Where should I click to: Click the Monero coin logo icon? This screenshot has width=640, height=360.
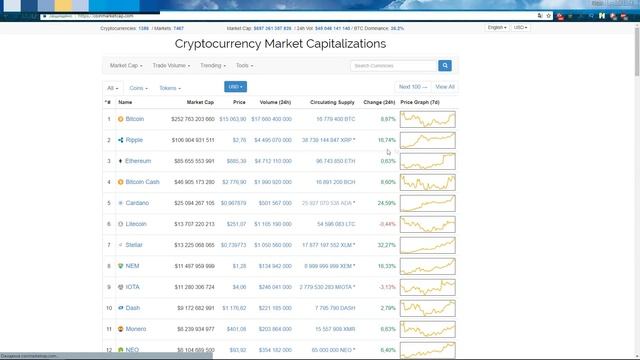tap(120, 329)
